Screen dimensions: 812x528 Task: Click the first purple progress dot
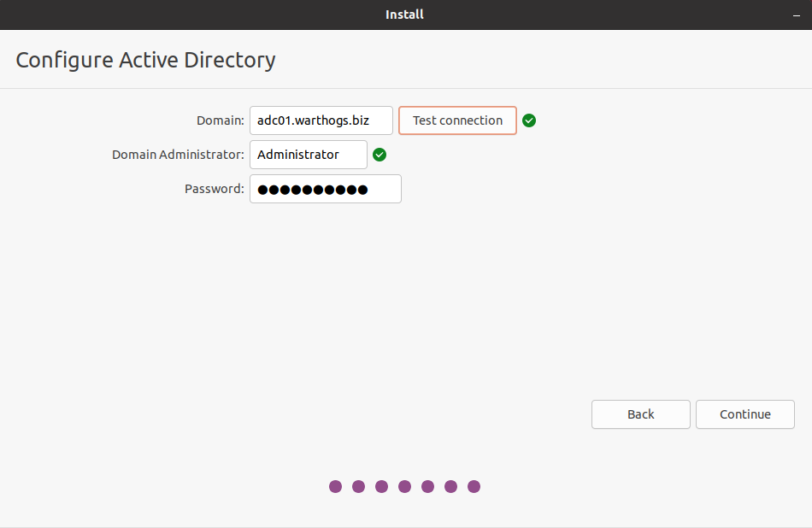click(336, 487)
